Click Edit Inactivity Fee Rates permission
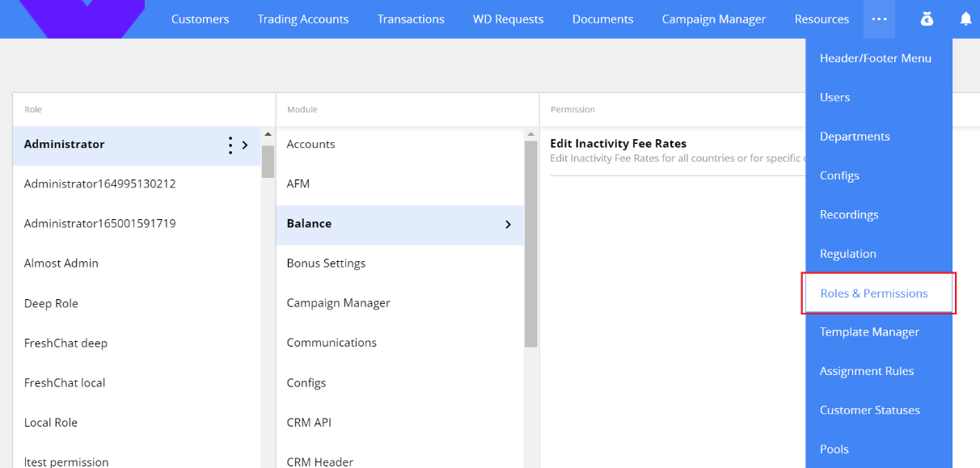The height and width of the screenshot is (468, 980). pos(618,144)
